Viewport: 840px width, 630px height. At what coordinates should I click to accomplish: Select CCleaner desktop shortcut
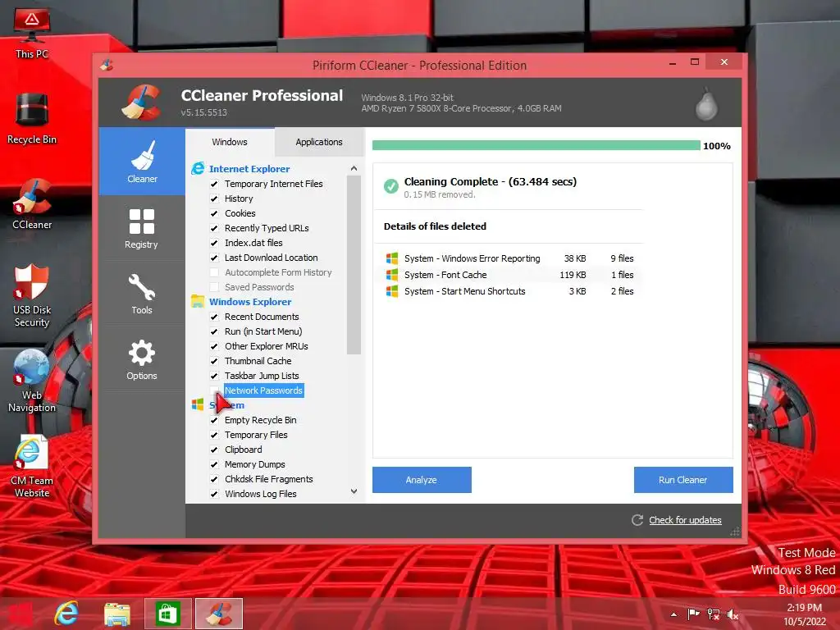(32, 204)
